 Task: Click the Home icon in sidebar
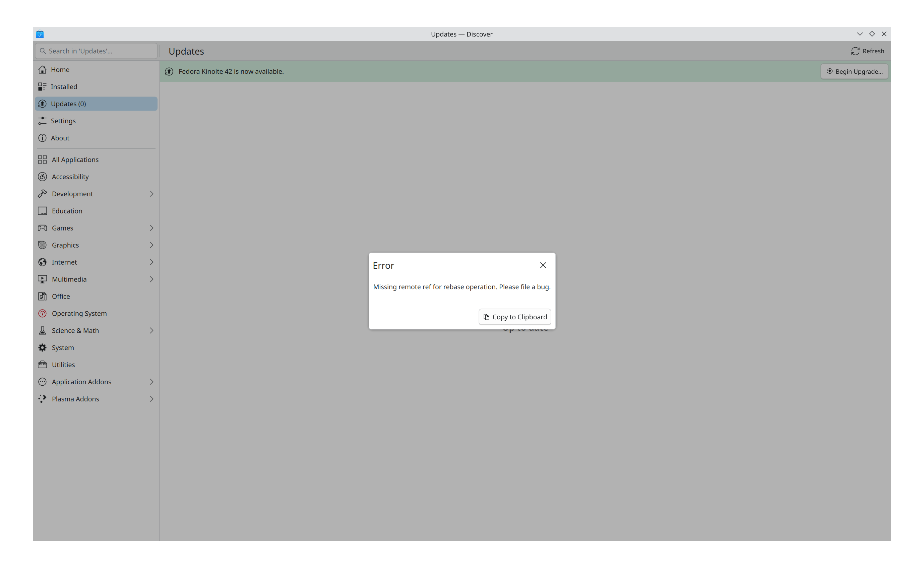click(42, 69)
